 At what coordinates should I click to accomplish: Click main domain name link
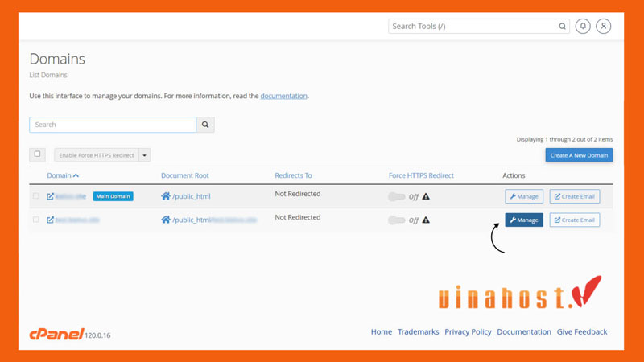click(71, 196)
